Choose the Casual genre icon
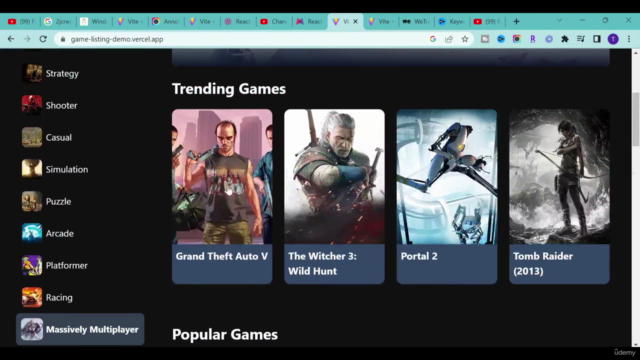This screenshot has width=640, height=360. (x=32, y=137)
